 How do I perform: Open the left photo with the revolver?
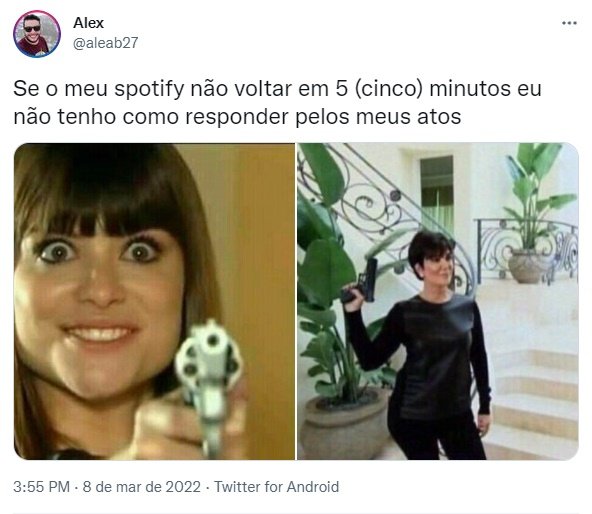tap(154, 301)
